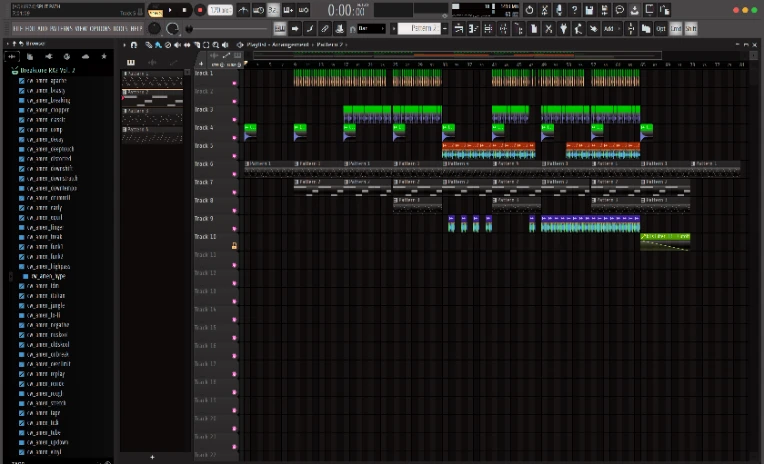Click the plus button below picker panel
Viewport: 764px width, 464px height.
[x=153, y=457]
